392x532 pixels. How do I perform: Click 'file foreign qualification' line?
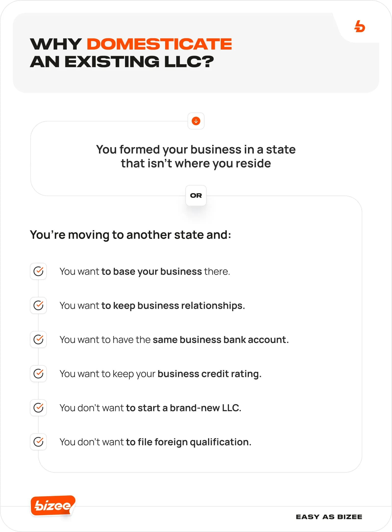pos(156,442)
